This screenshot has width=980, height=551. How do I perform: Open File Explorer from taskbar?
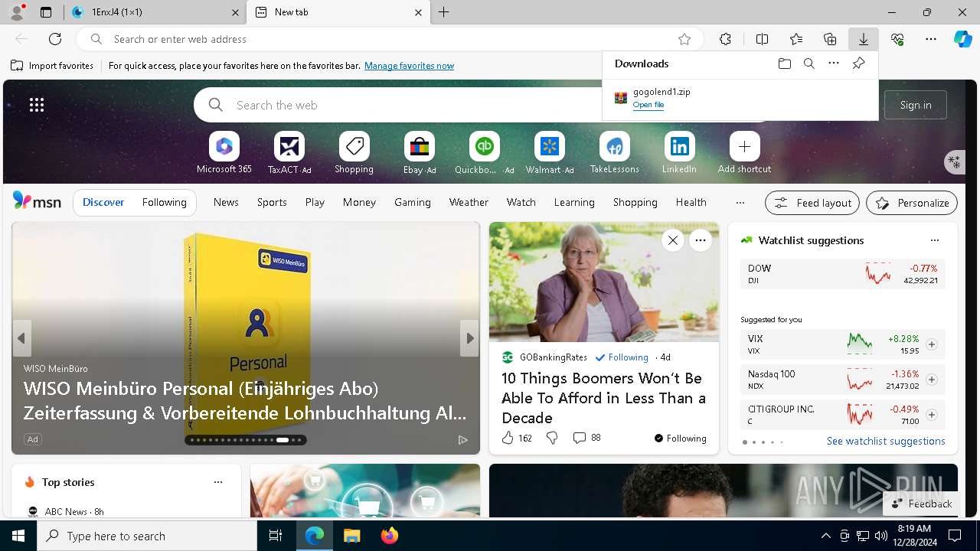tap(352, 536)
